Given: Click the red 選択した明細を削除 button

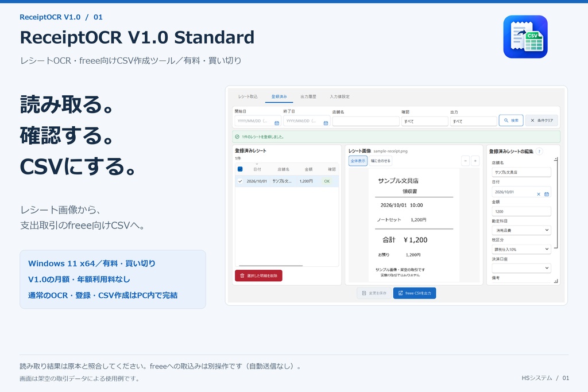Looking at the screenshot, I should [x=258, y=275].
